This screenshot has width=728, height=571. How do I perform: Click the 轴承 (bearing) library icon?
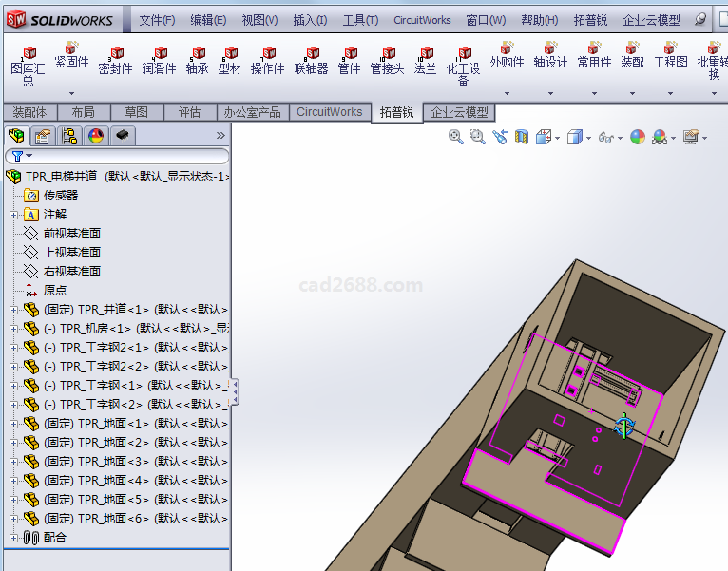pos(197,61)
